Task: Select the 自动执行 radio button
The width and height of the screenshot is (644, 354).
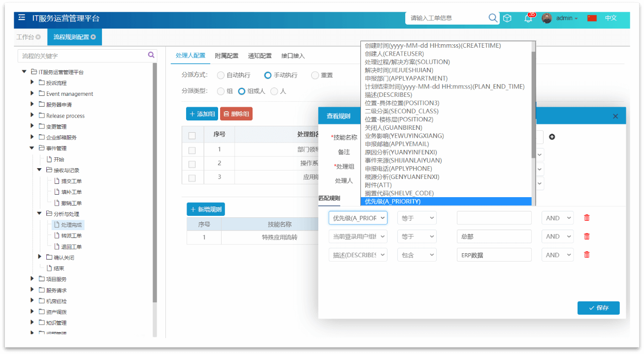Action: (221, 75)
